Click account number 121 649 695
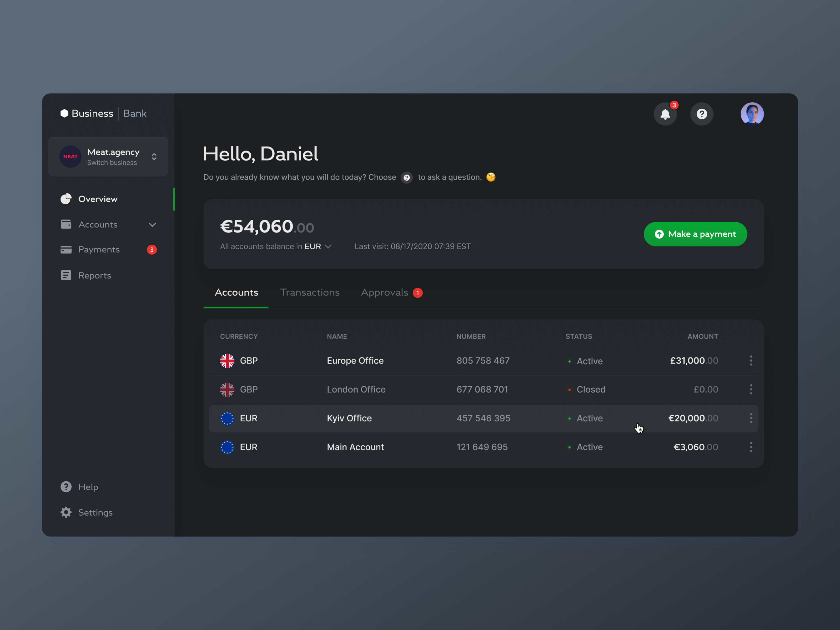 pyautogui.click(x=482, y=447)
